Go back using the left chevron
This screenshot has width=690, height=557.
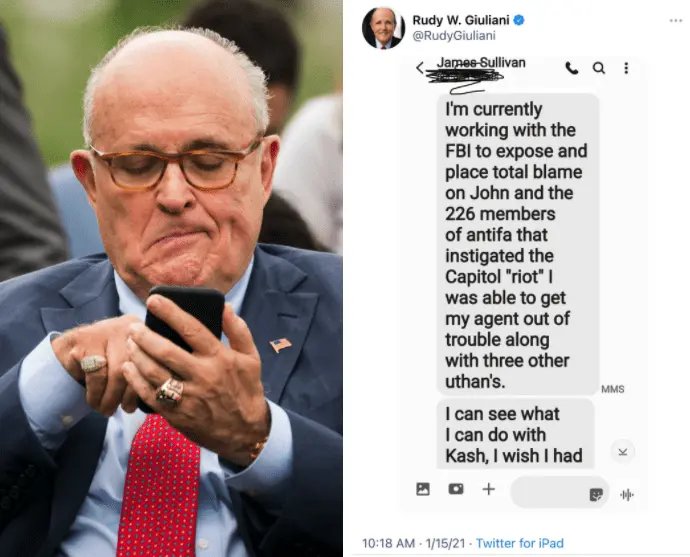[420, 68]
